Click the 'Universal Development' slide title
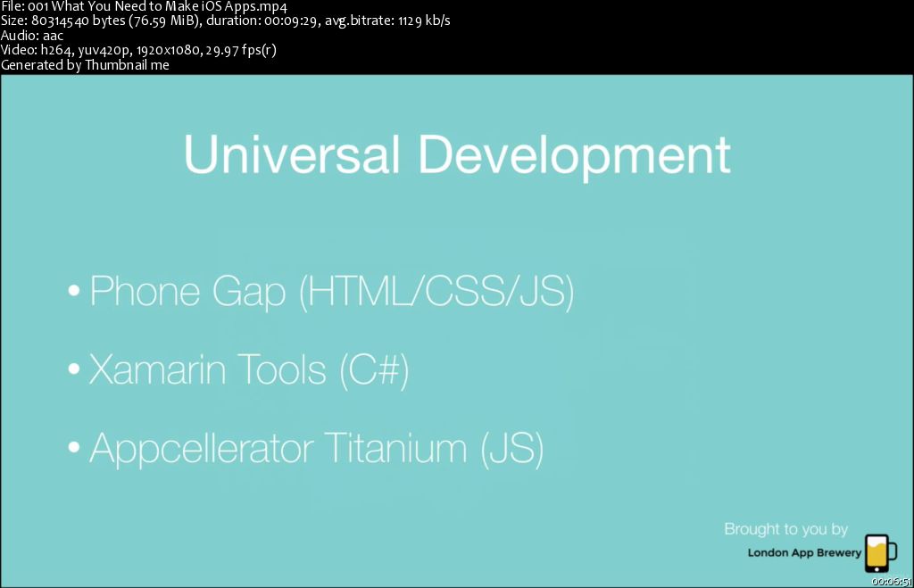 point(457,155)
